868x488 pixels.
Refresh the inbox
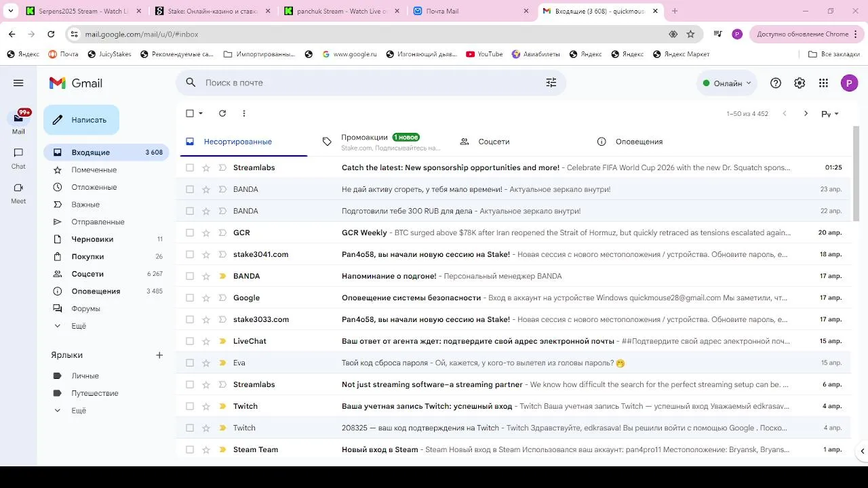[222, 113]
